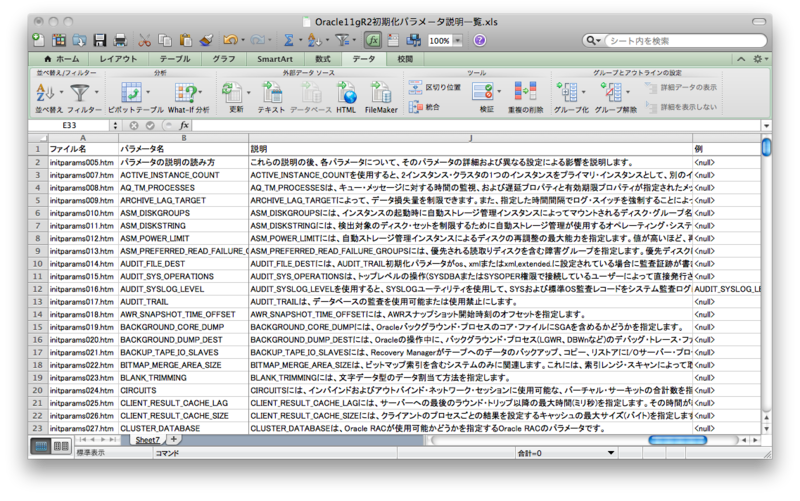Screen dimensions: 800x501
Task: Copy selection with the copy icon
Action: [x=165, y=40]
